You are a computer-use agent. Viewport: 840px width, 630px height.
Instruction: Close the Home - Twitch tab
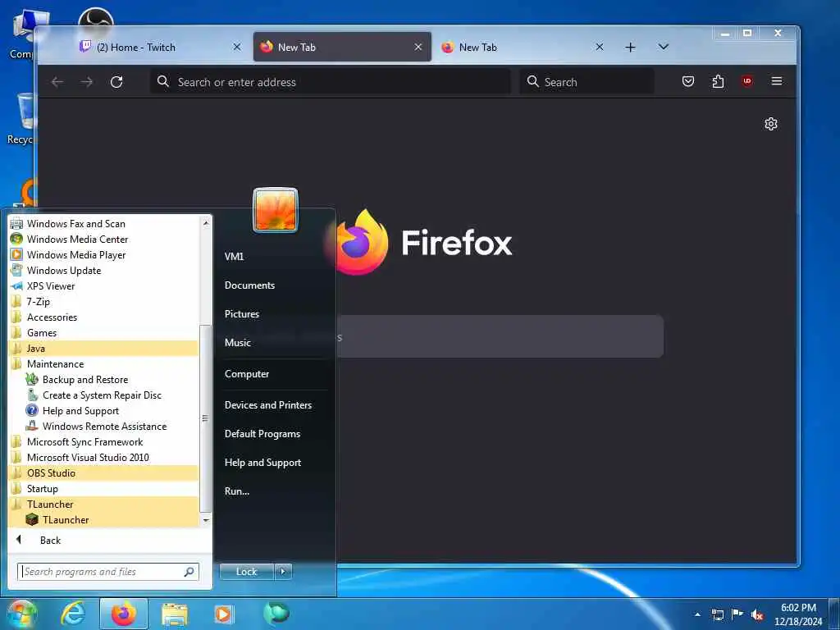pos(237,47)
